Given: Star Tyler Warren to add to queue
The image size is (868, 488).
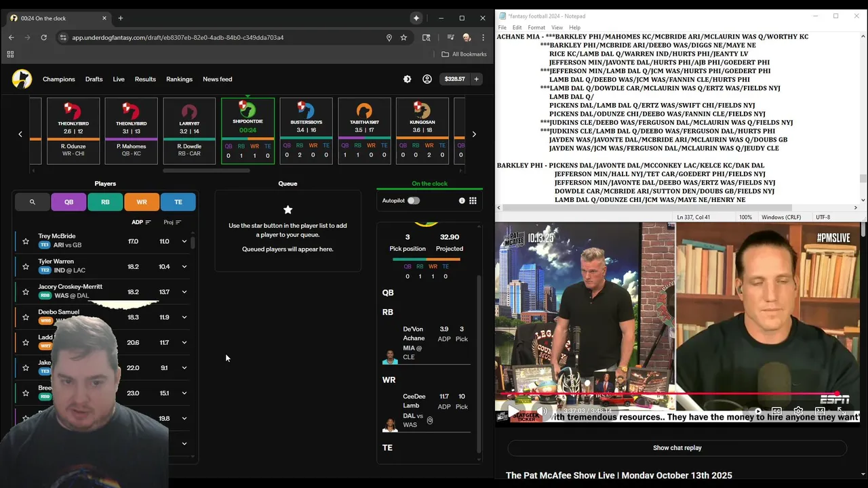Looking at the screenshot, I should click(x=26, y=266).
